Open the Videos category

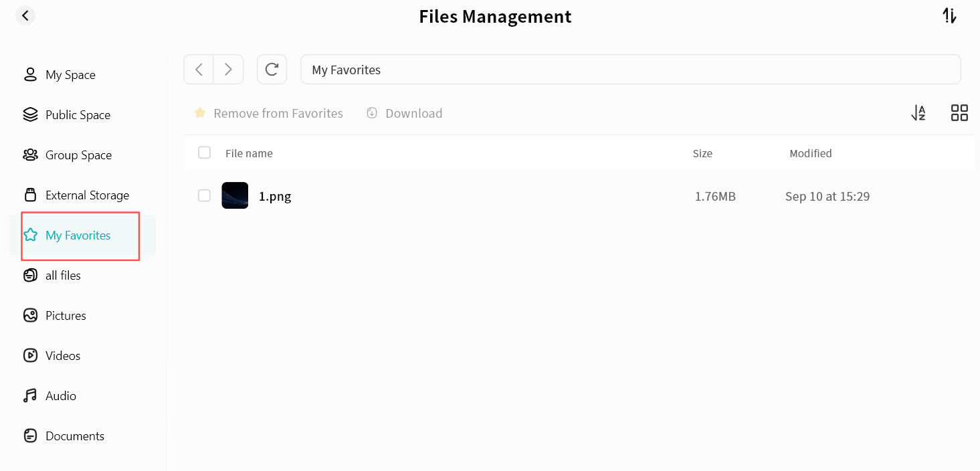(63, 356)
